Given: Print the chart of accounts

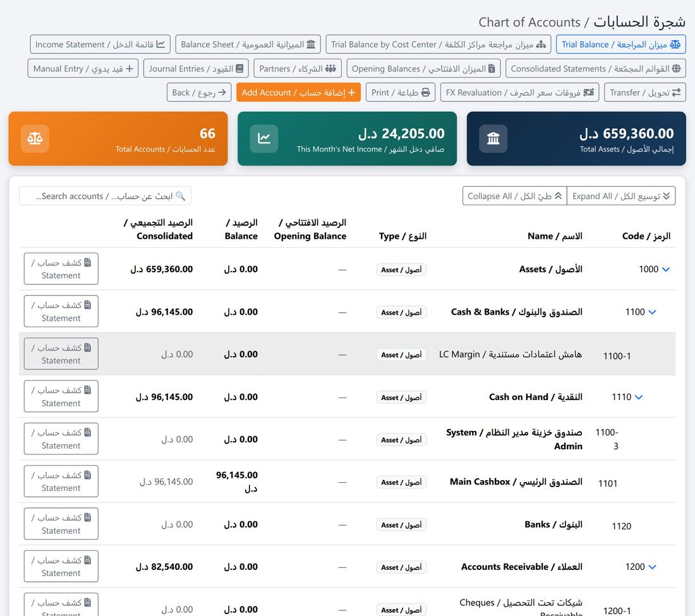Looking at the screenshot, I should [400, 93].
